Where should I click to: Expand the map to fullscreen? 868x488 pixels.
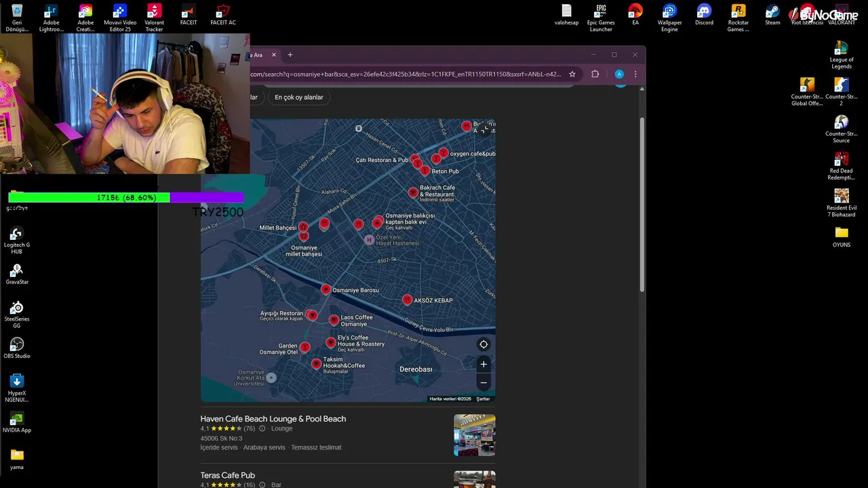(x=484, y=130)
